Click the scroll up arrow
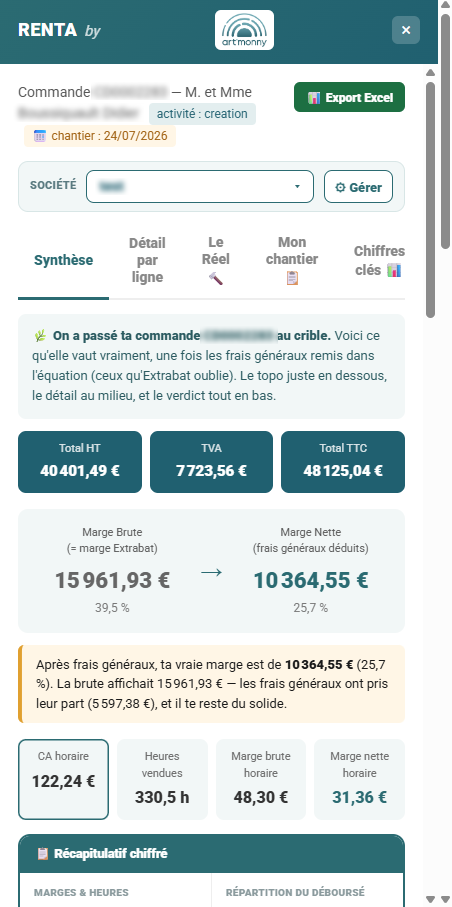 [430, 72]
